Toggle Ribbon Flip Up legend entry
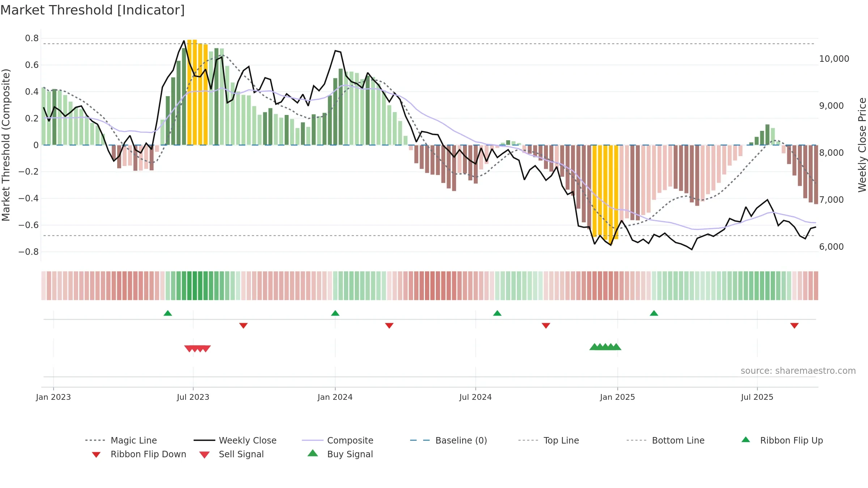868x488 pixels. tap(782, 440)
